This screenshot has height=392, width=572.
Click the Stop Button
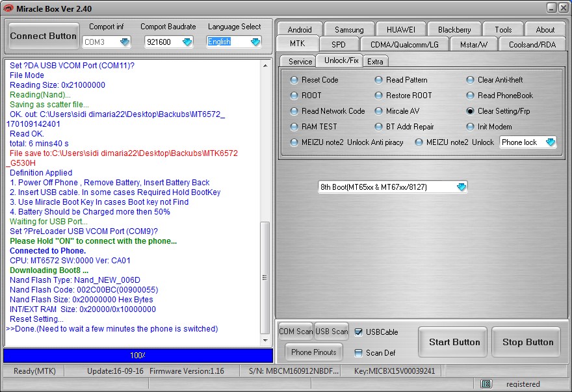[526, 342]
